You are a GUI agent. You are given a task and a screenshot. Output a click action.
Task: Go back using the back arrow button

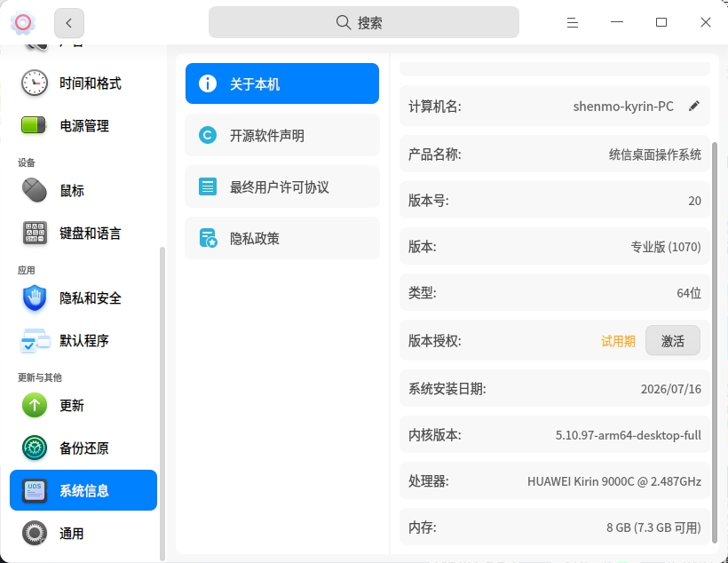pyautogui.click(x=68, y=23)
